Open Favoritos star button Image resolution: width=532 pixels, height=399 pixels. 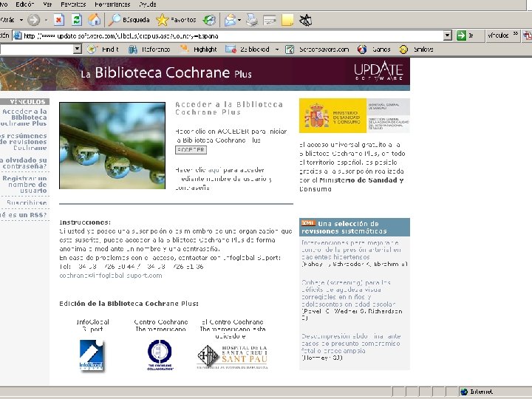click(176, 20)
